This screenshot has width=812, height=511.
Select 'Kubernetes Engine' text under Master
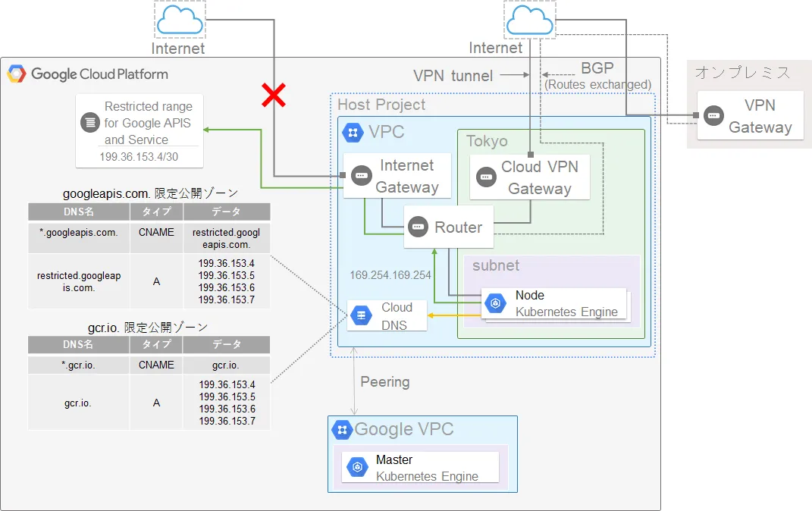[x=428, y=476]
